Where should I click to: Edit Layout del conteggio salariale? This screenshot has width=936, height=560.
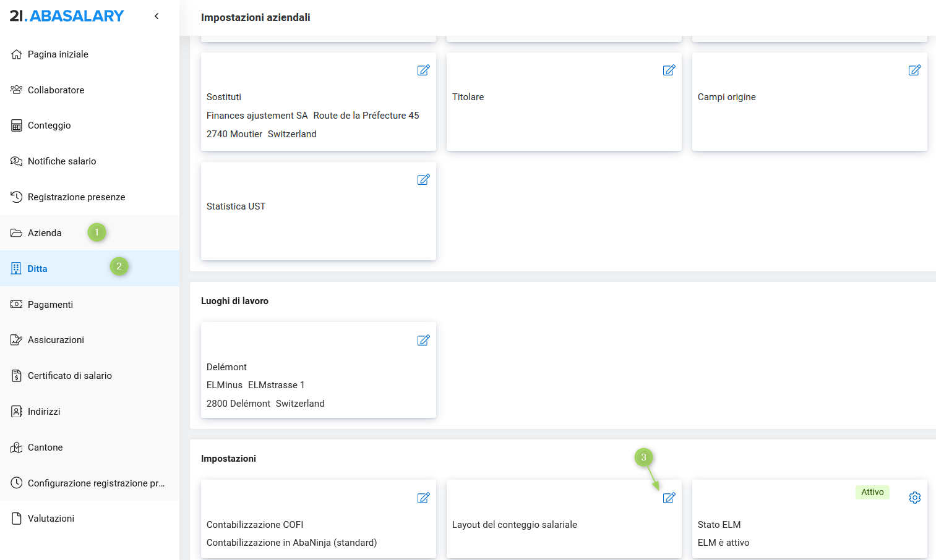(x=669, y=498)
